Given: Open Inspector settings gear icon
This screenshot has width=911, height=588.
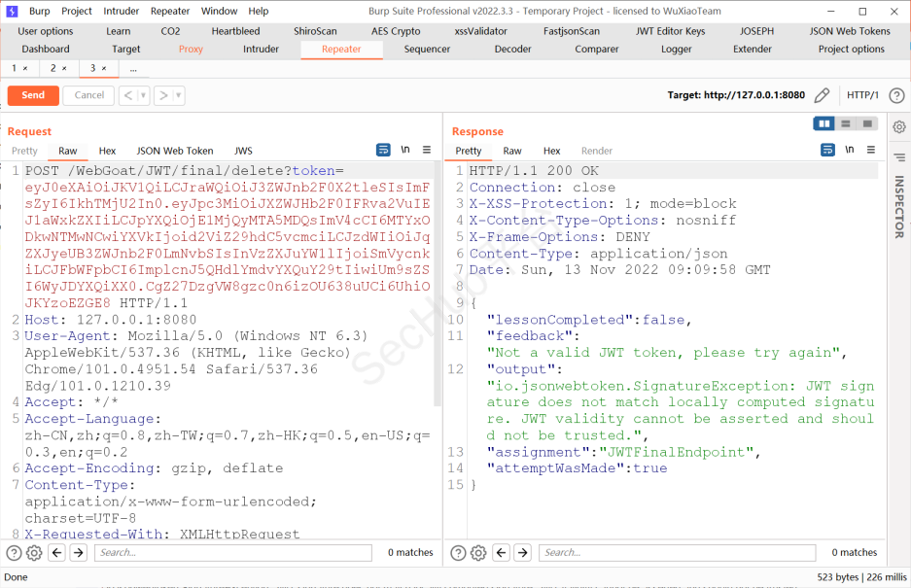Looking at the screenshot, I should pos(899,126).
